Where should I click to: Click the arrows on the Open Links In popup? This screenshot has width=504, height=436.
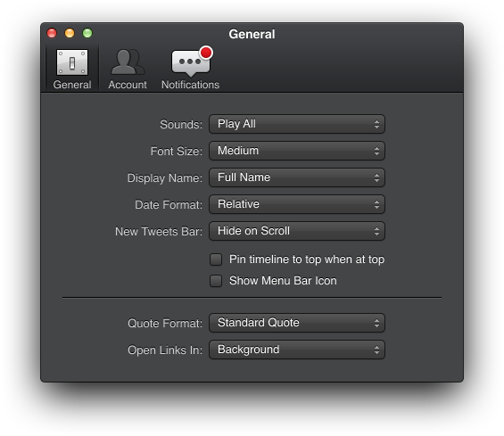tap(376, 350)
